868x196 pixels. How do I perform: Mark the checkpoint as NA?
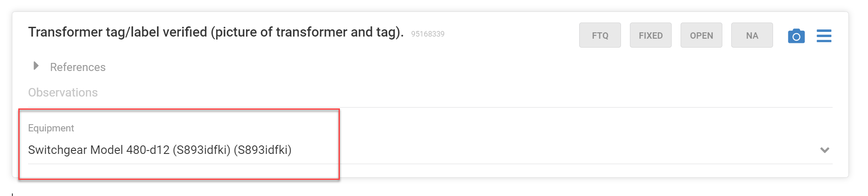[752, 35]
